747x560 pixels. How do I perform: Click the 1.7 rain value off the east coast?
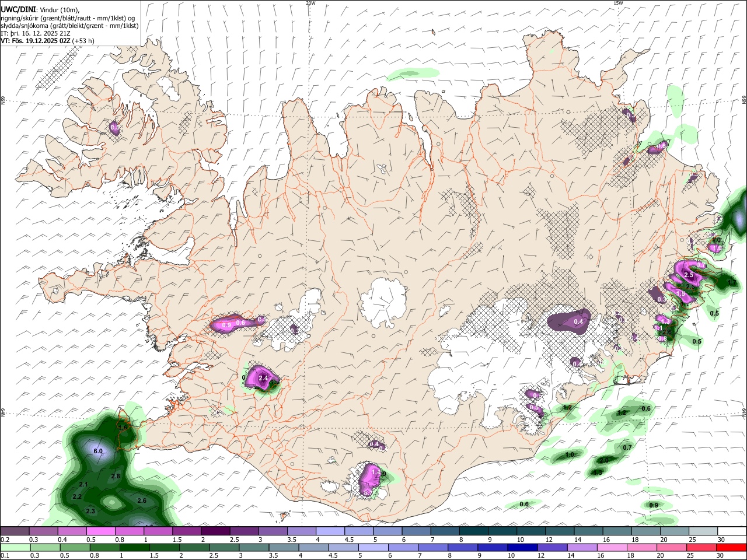point(732,282)
